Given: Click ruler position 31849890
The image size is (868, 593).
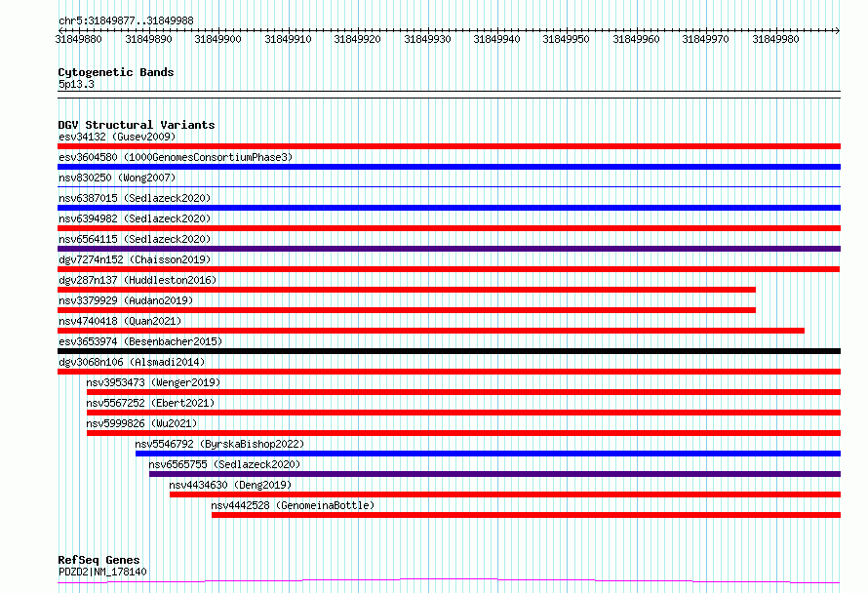Looking at the screenshot, I should (148, 39).
